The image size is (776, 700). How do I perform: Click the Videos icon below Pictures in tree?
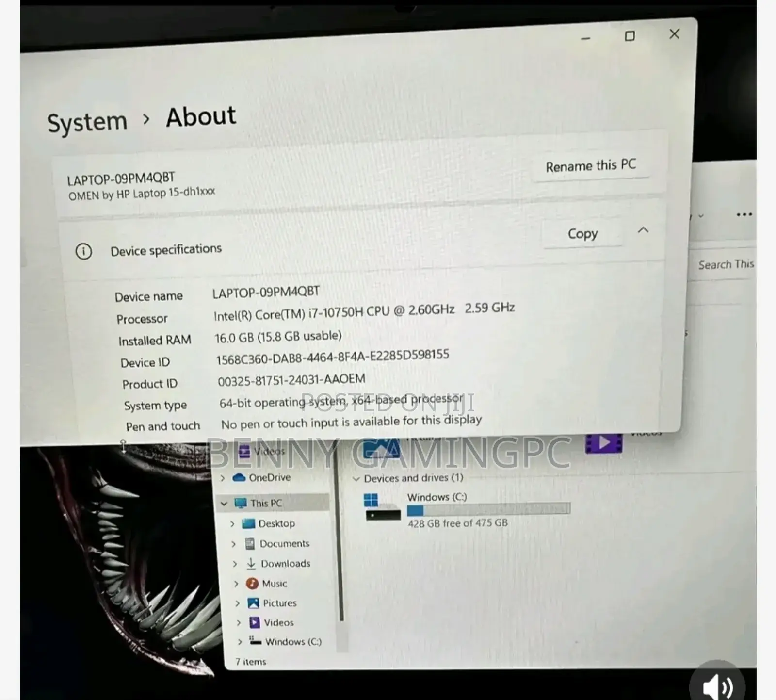255,622
